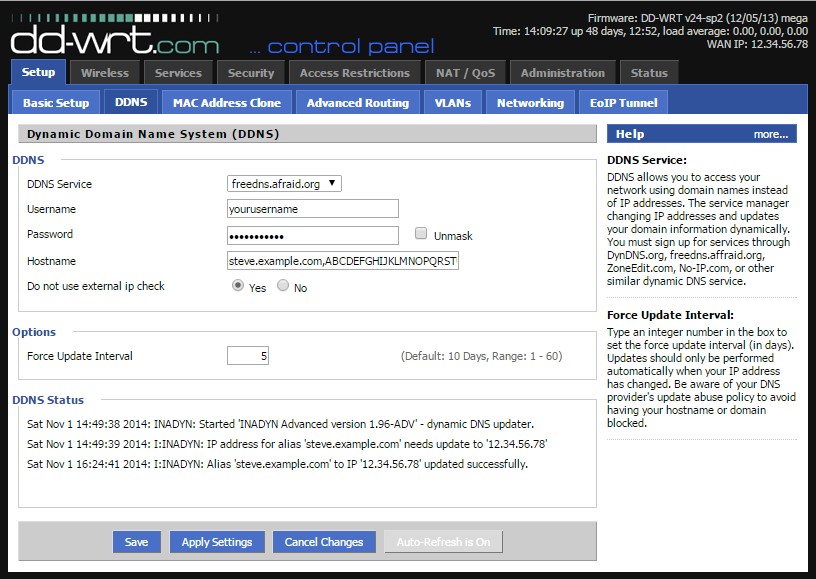Open the Administration tab

[563, 73]
